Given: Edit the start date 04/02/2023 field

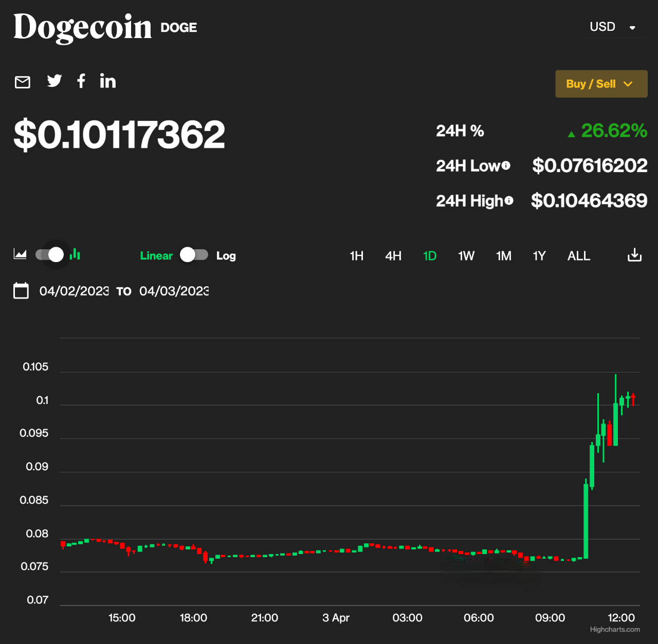Looking at the screenshot, I should click(74, 291).
